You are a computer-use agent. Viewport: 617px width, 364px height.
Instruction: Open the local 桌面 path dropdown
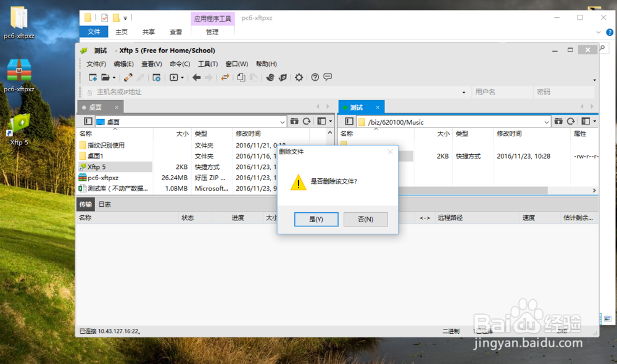click(282, 122)
